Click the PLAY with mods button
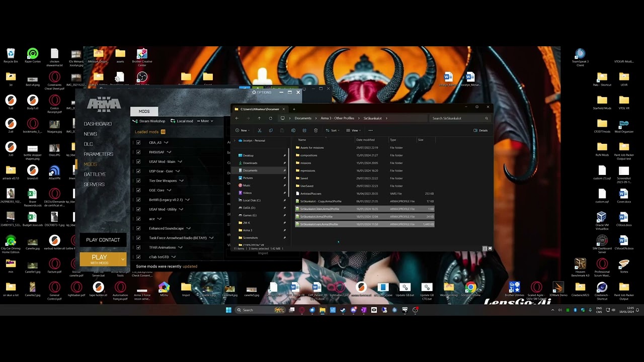Image resolution: width=644 pixels, height=362 pixels. coord(100,259)
